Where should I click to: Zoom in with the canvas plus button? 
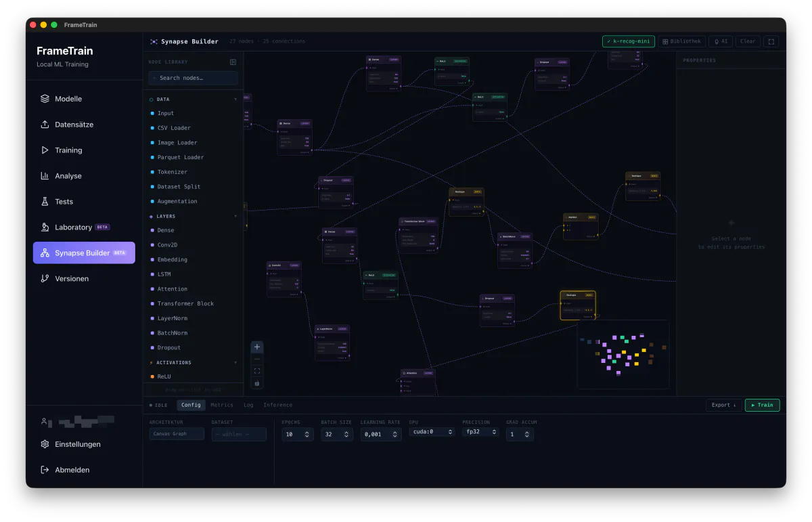[x=257, y=347]
